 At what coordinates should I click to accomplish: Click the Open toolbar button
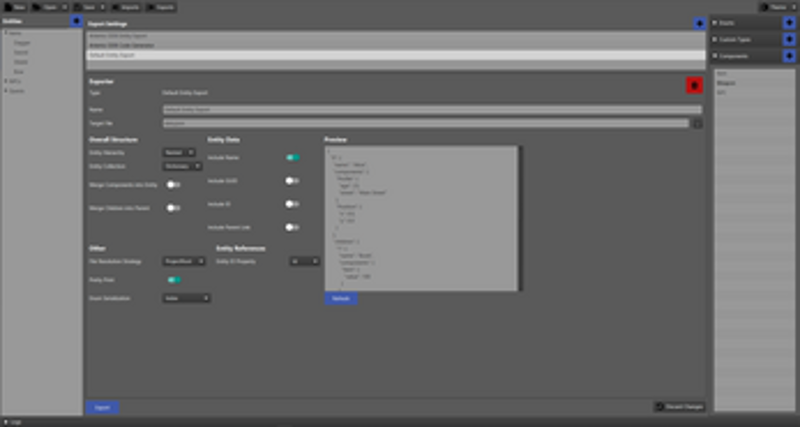coord(45,7)
